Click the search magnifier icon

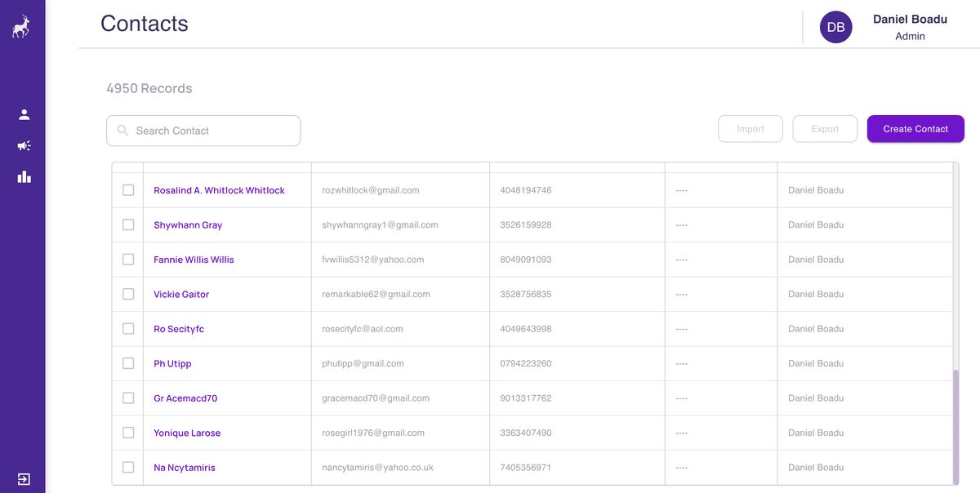122,131
